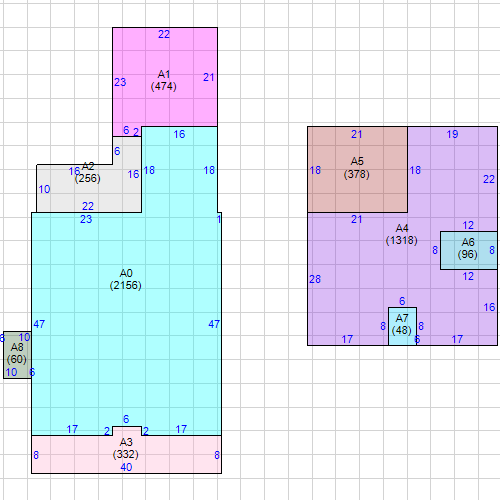Click the 6 dimension above A3's notch
This screenshot has width=500, height=500.
point(126,419)
